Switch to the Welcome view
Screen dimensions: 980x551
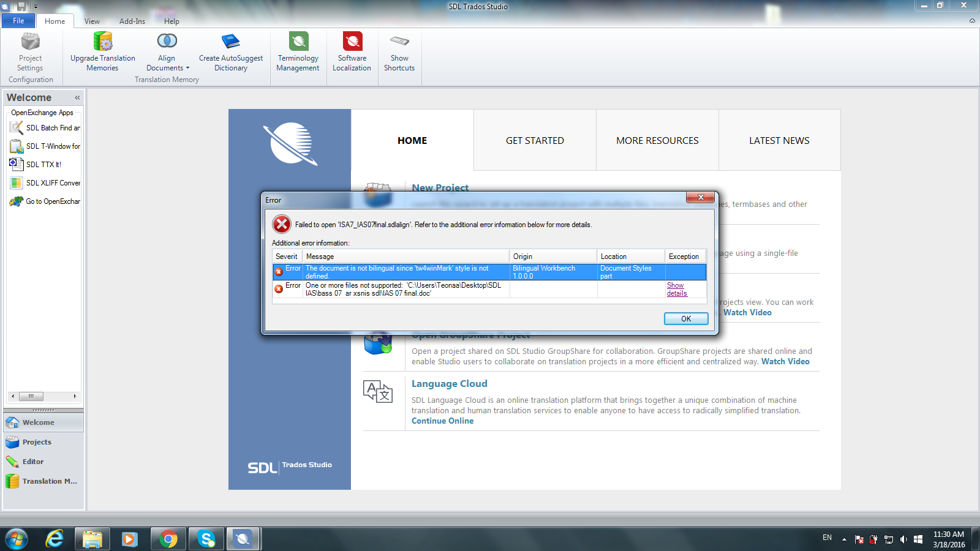point(43,422)
